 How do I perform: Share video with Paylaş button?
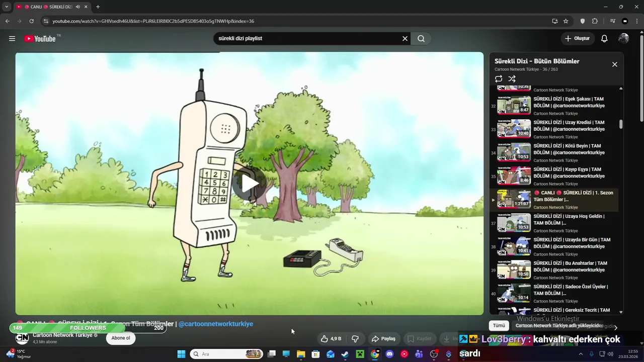coord(383,339)
